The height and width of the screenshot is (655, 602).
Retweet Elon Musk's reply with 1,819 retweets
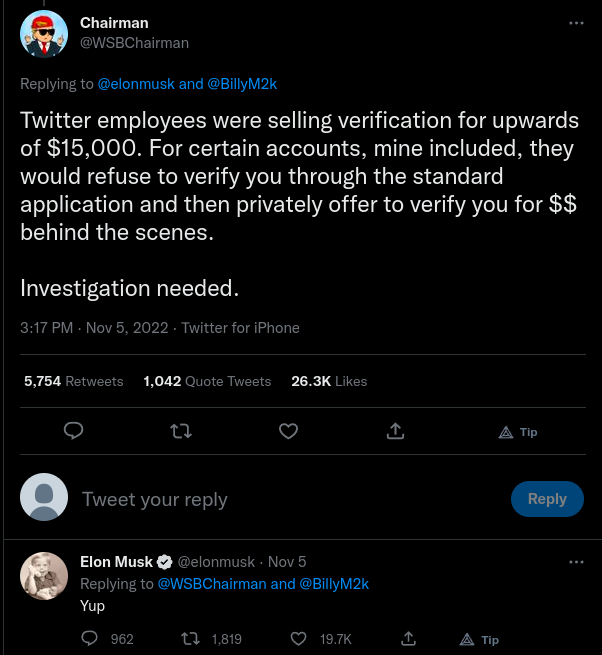click(188, 638)
